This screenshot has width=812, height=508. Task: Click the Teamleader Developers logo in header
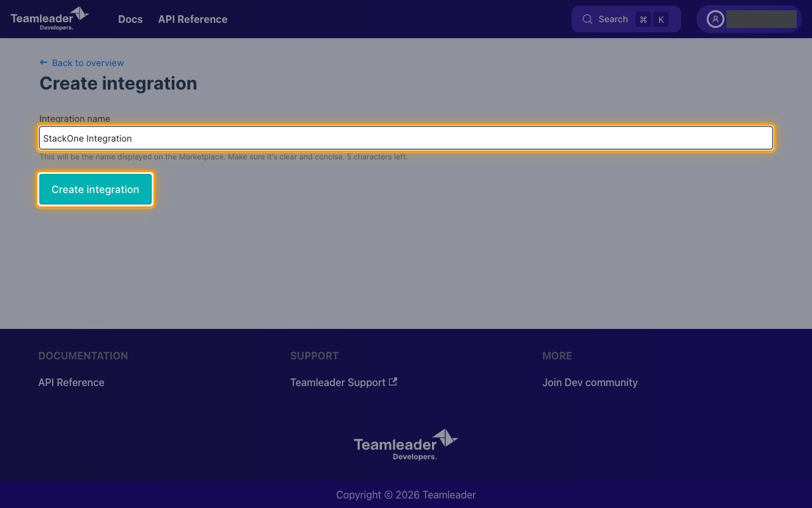coord(49,19)
